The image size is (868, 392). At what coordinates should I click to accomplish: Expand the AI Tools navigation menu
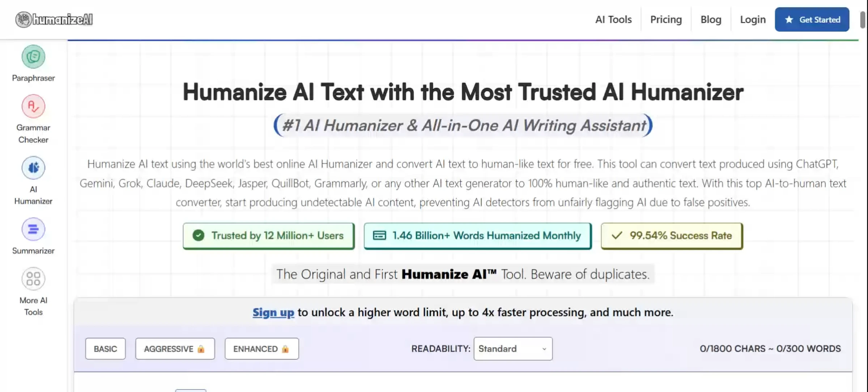pos(613,19)
